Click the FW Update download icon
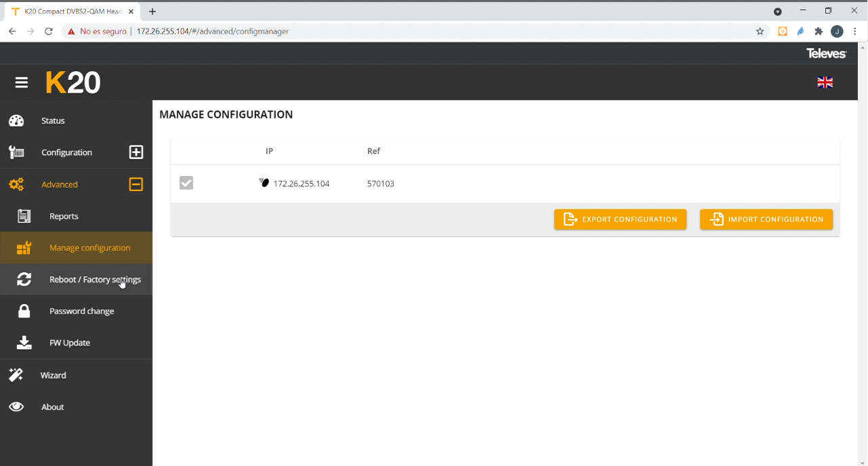 (x=24, y=343)
